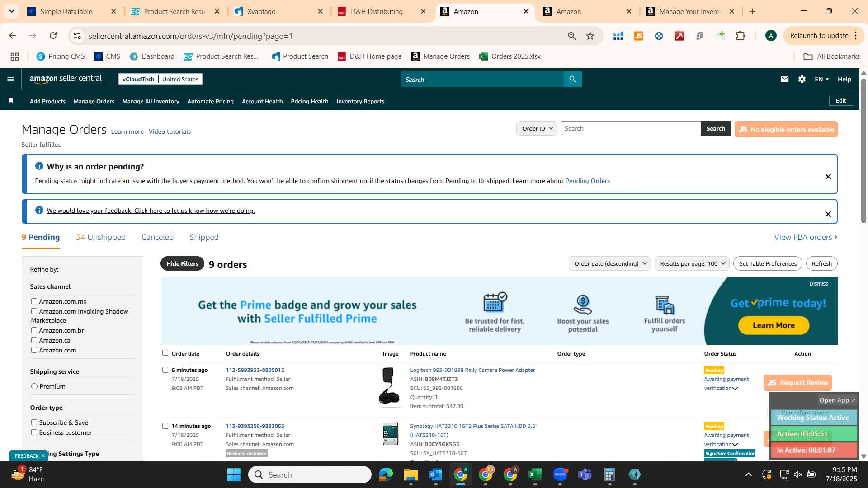The height and width of the screenshot is (488, 868).
Task: Close the feedback request banner
Action: [x=828, y=214]
